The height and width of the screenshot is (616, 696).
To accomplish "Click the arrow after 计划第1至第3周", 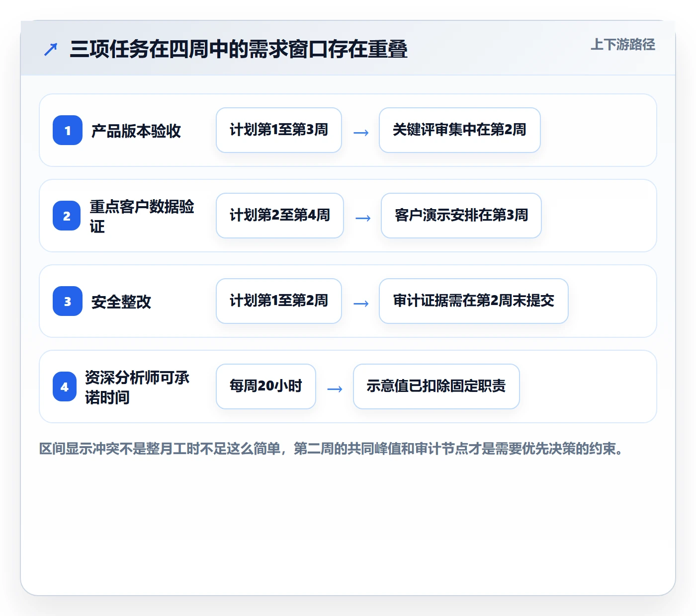I will (x=361, y=133).
